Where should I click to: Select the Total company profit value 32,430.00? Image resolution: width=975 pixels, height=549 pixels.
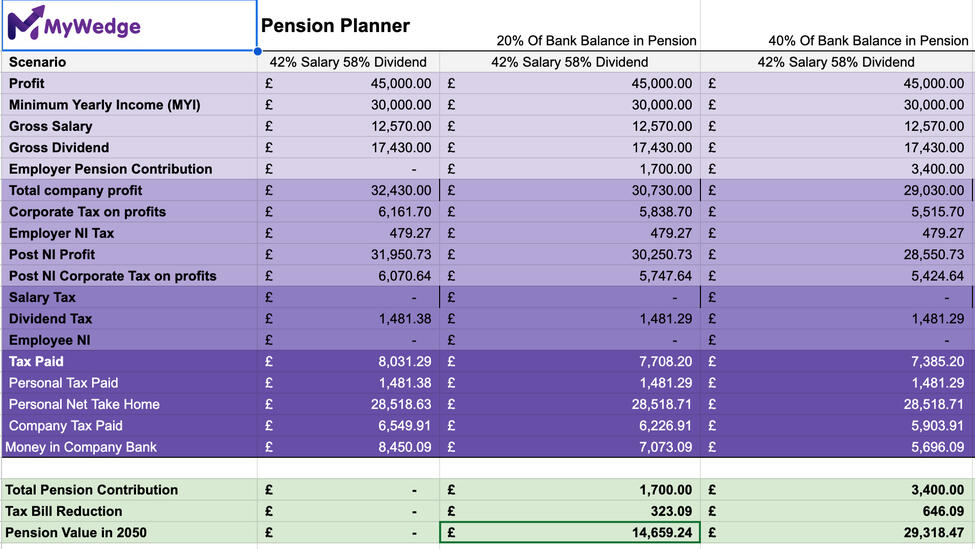[x=400, y=191]
